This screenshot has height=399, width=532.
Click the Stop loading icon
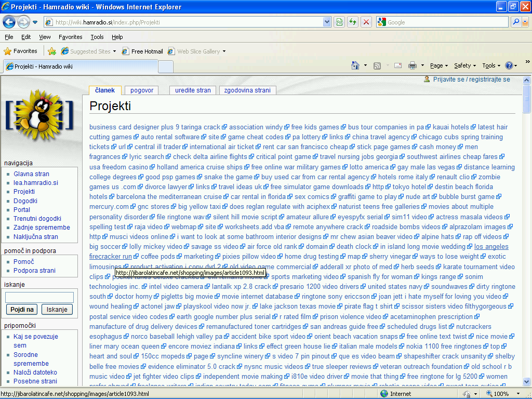click(366, 22)
